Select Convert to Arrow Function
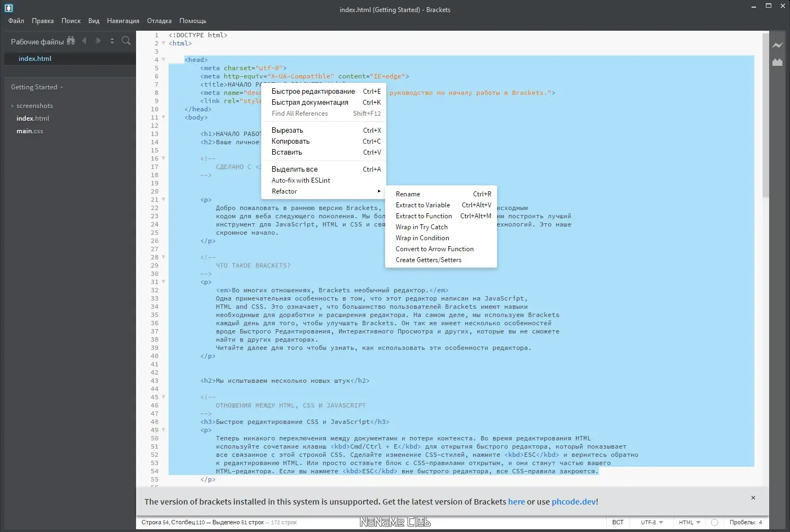Viewport: 790px width, 532px height. [441, 249]
